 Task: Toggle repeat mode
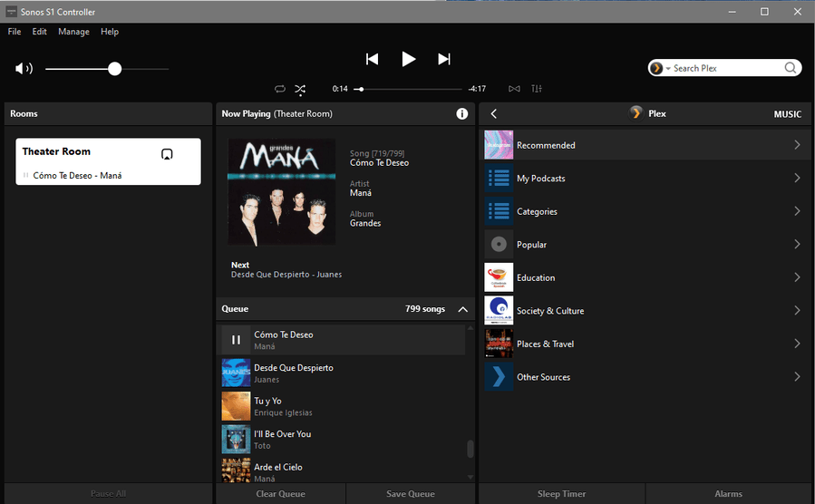(x=279, y=89)
